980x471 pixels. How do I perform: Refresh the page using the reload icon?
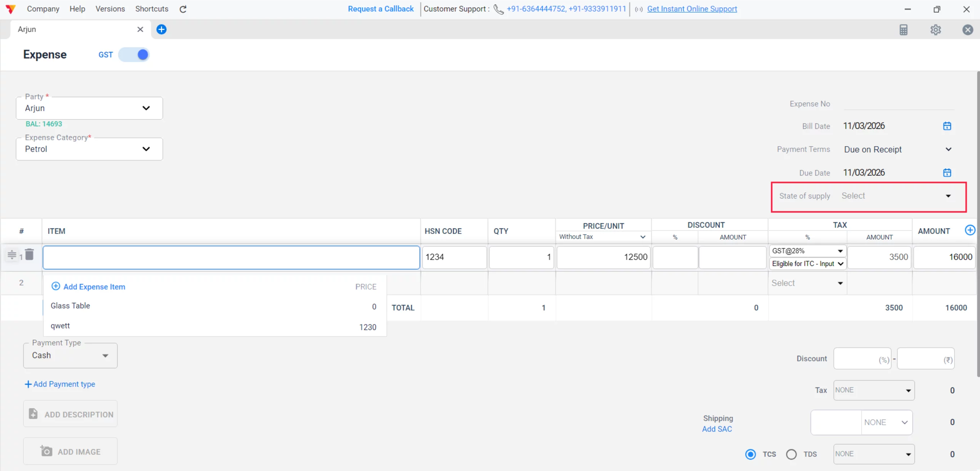coord(183,9)
